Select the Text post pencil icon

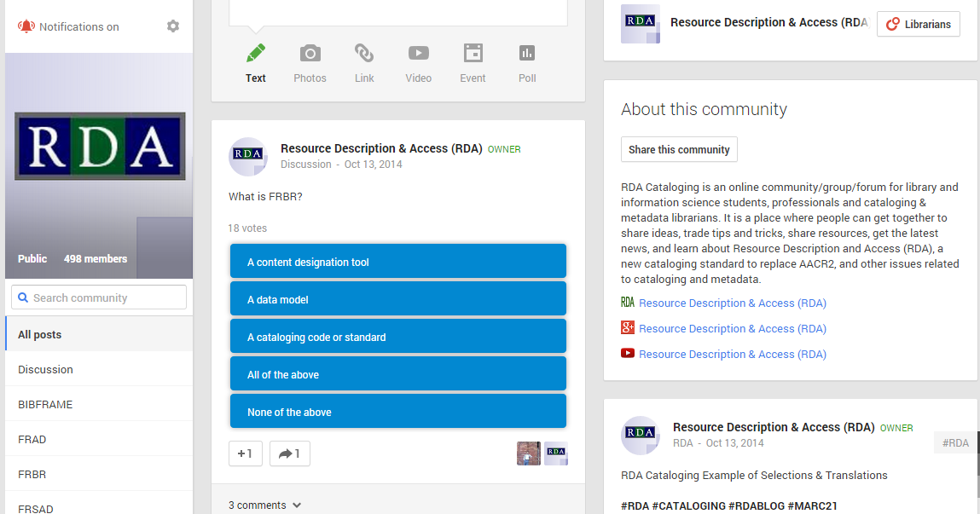click(x=256, y=53)
